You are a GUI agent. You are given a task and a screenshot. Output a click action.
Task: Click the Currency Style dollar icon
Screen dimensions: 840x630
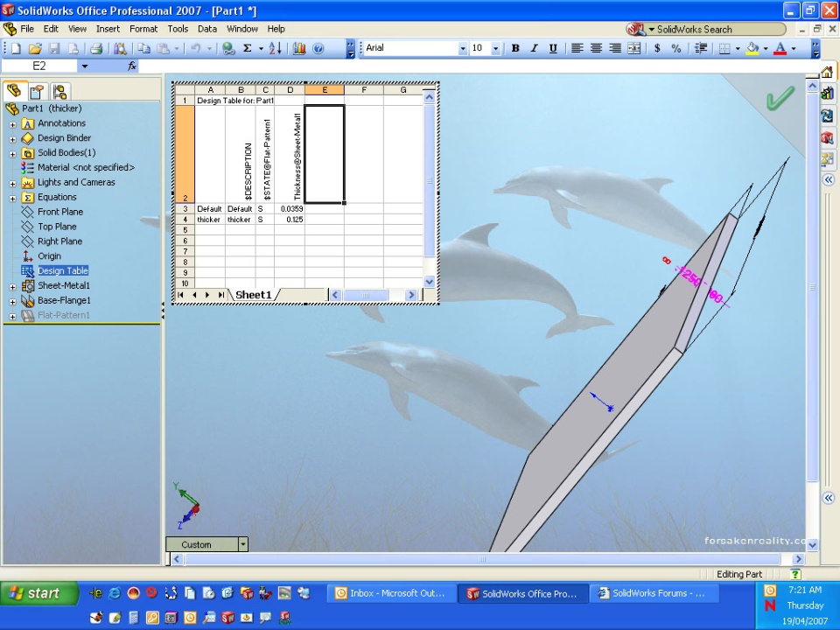pos(657,49)
